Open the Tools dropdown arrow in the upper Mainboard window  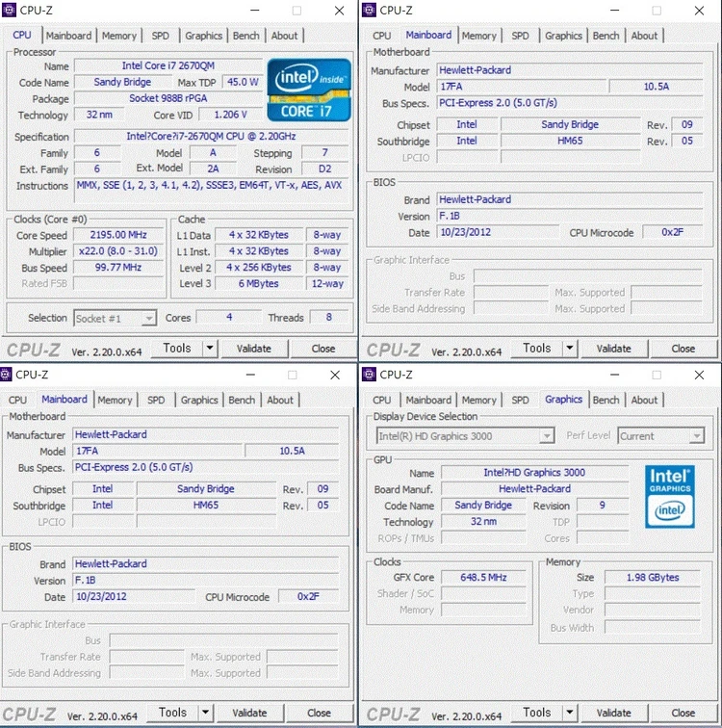click(x=569, y=348)
